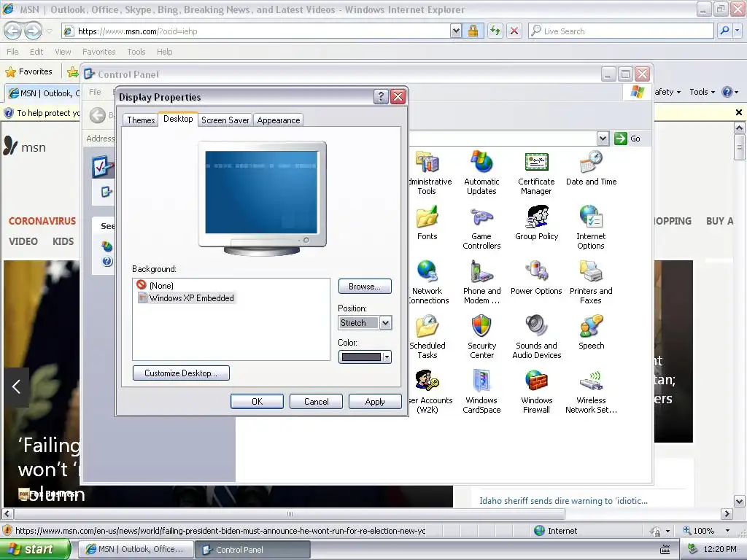
Task: Open Power Options icon
Action: (x=536, y=278)
